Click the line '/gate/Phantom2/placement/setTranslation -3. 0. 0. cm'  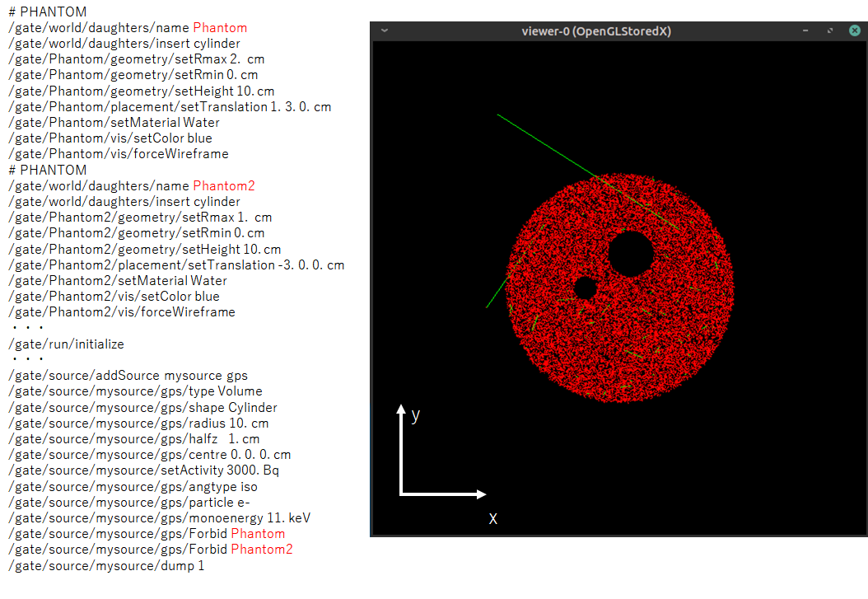pos(176,265)
